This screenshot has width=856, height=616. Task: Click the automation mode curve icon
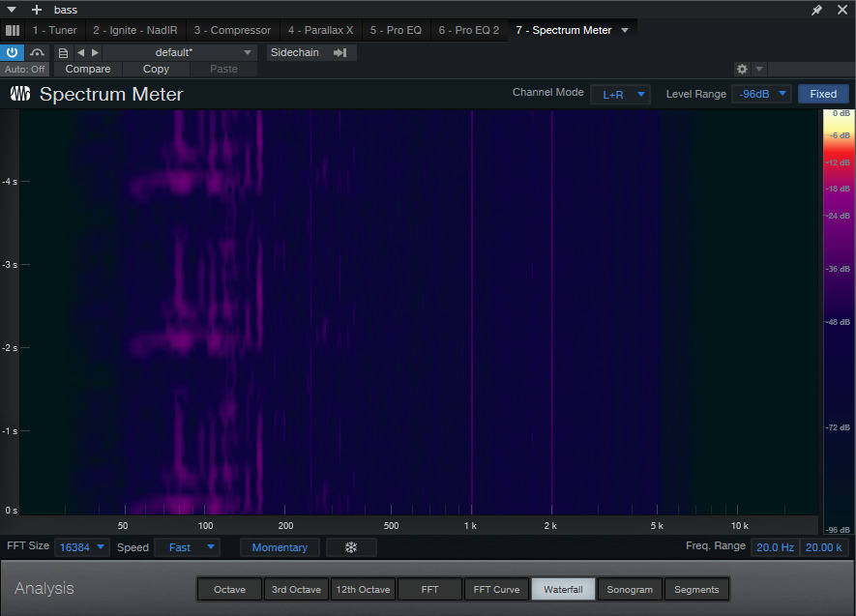click(37, 52)
